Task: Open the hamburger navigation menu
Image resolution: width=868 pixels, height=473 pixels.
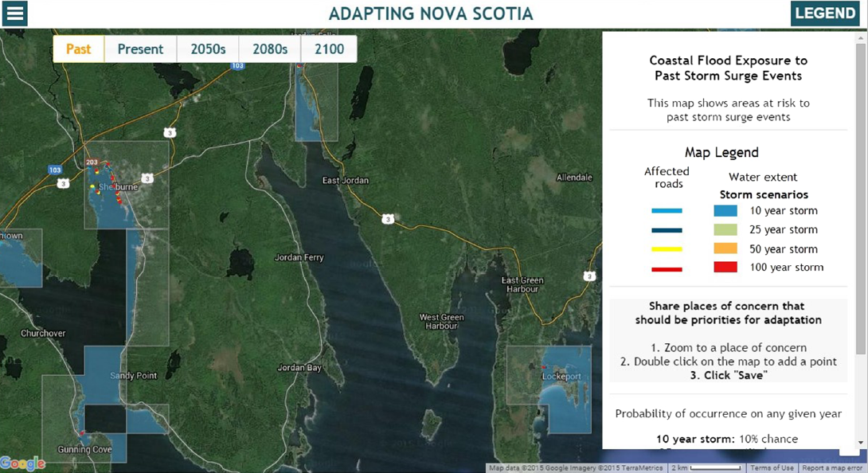Action: click(x=14, y=14)
